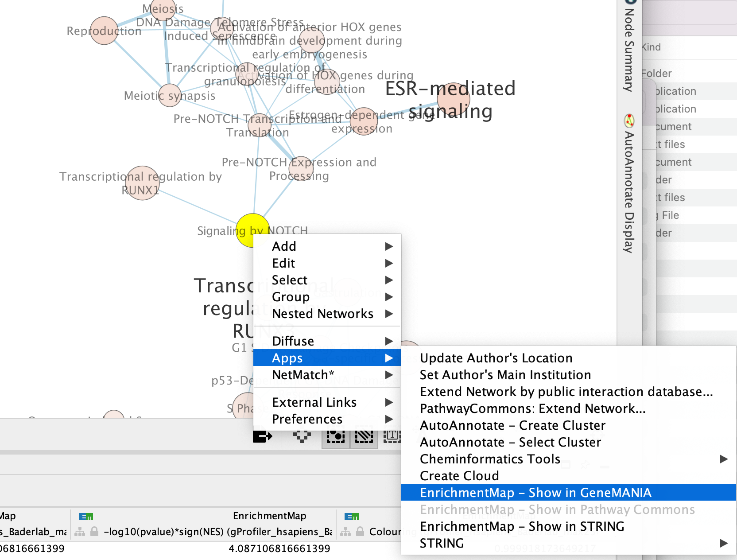The image size is (737, 560).
Task: Click the export network arrow icon
Action: coord(262,437)
